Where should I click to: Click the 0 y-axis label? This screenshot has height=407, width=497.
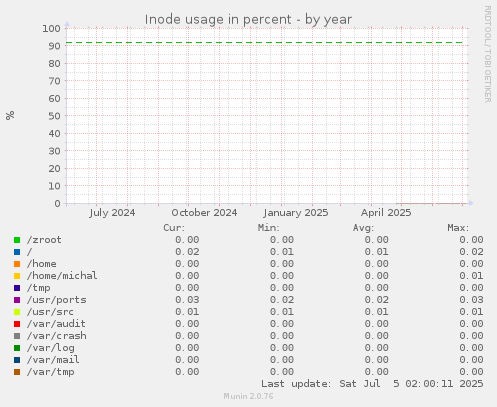58,204
